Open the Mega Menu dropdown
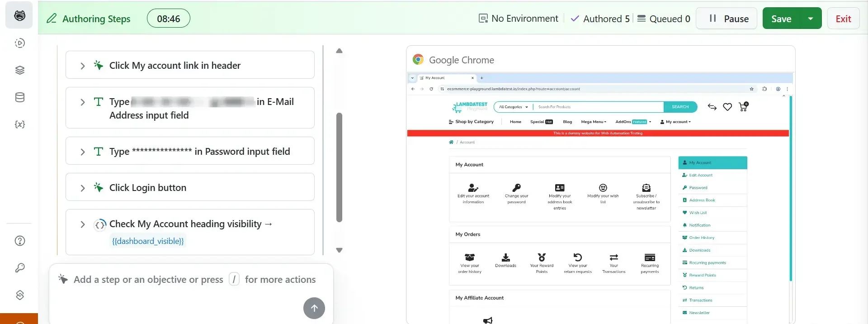 [594, 122]
